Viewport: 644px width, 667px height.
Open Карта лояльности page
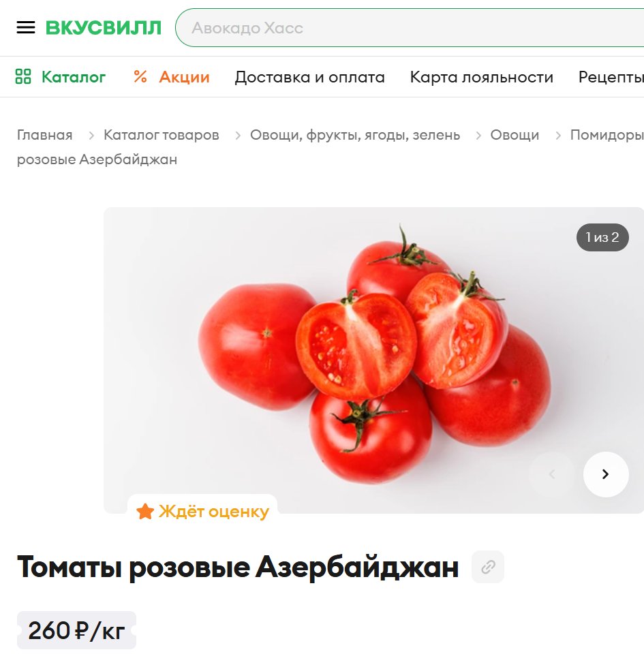482,77
